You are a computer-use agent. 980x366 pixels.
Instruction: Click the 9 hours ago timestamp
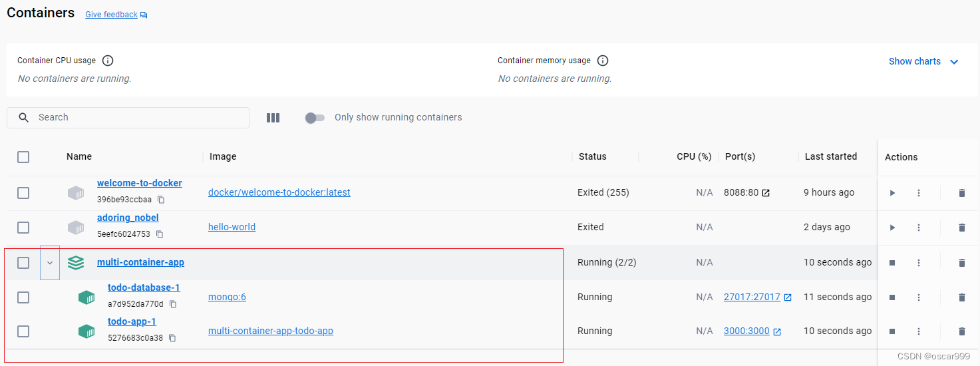click(829, 193)
